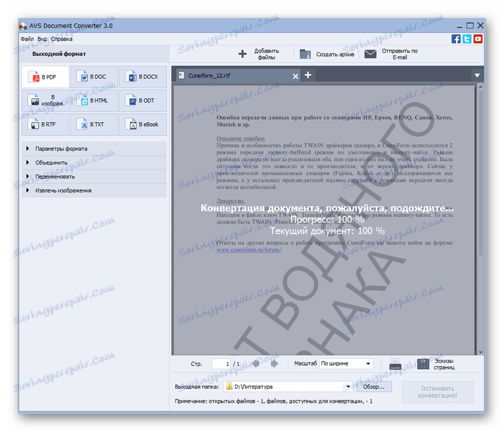
Task: Show page thumbnails icon
Action: coord(423,364)
